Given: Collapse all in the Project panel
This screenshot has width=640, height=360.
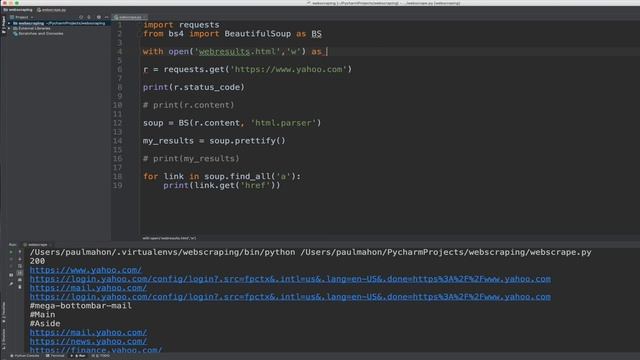Looking at the screenshot, I should [x=89, y=17].
